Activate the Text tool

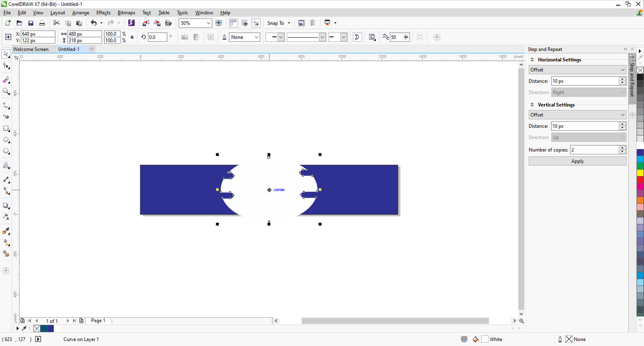click(x=6, y=165)
